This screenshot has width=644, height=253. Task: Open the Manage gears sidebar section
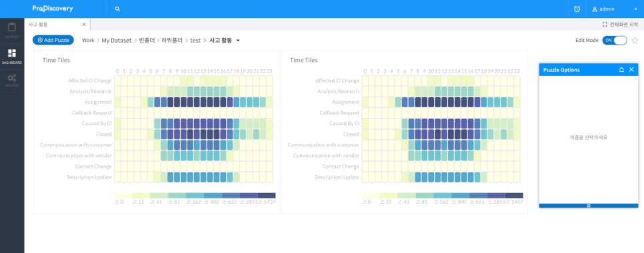12,81
